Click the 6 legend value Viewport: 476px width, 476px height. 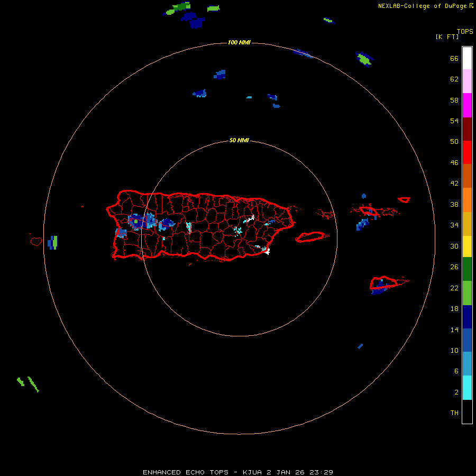tap(456, 371)
